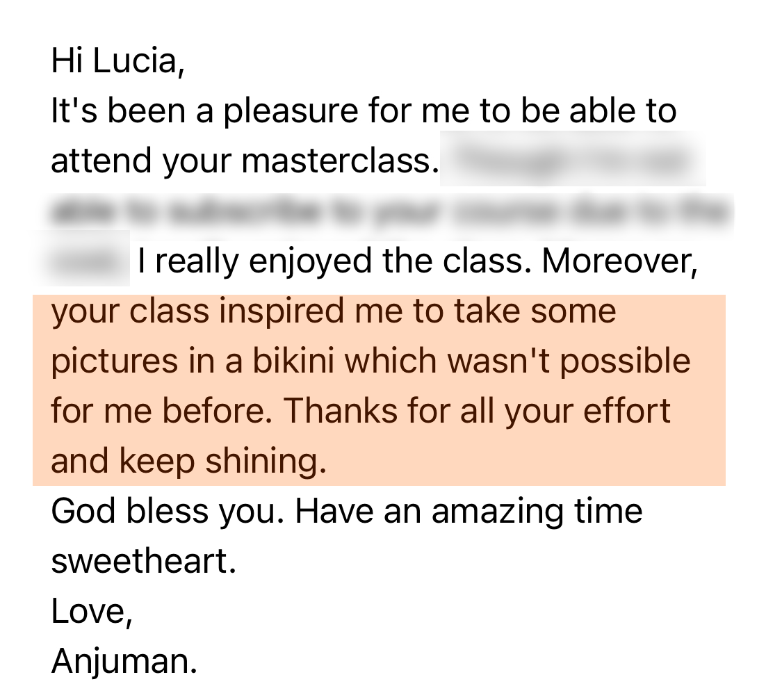The image size is (782, 700).
Task: Click the phrase 'wasn't possible'
Action: tap(569, 361)
